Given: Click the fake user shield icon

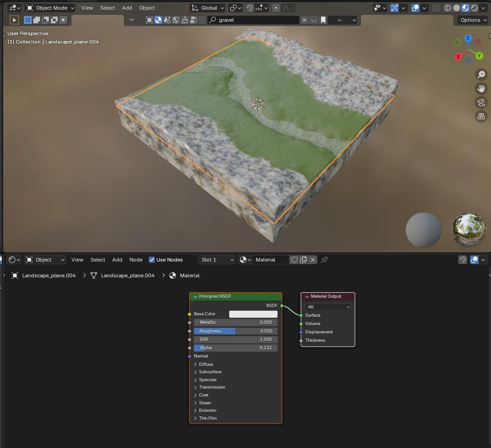Looking at the screenshot, I should [294, 260].
